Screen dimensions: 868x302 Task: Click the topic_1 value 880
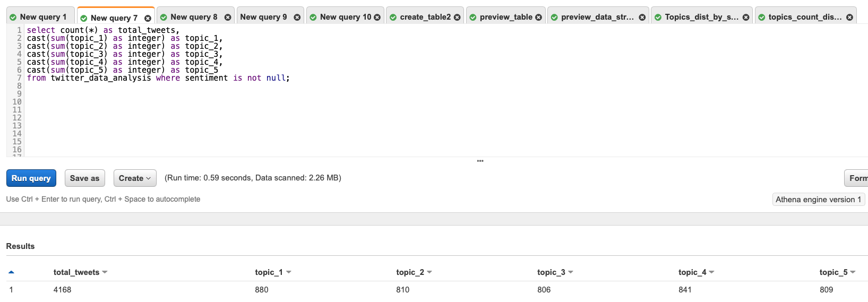tap(262, 290)
